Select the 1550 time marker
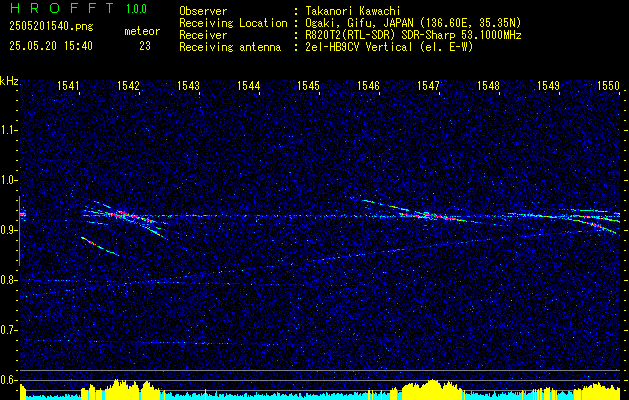The image size is (629, 400). point(609,85)
